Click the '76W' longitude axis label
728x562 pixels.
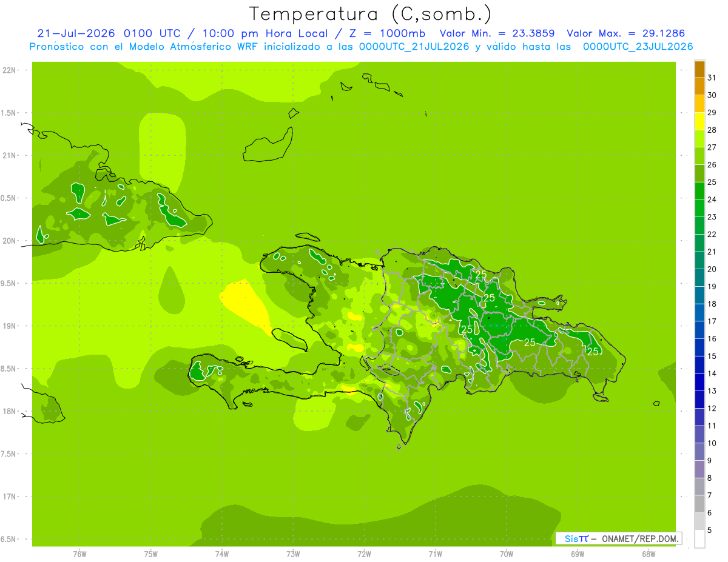pyautogui.click(x=79, y=554)
